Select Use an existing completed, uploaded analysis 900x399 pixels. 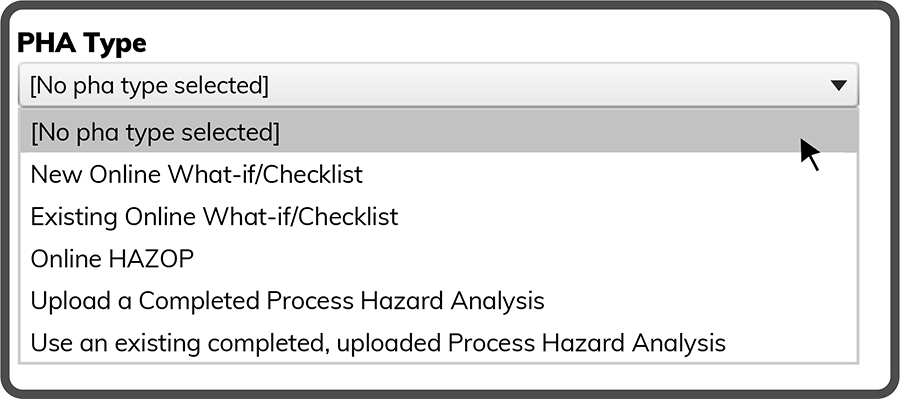pyautogui.click(x=439, y=343)
